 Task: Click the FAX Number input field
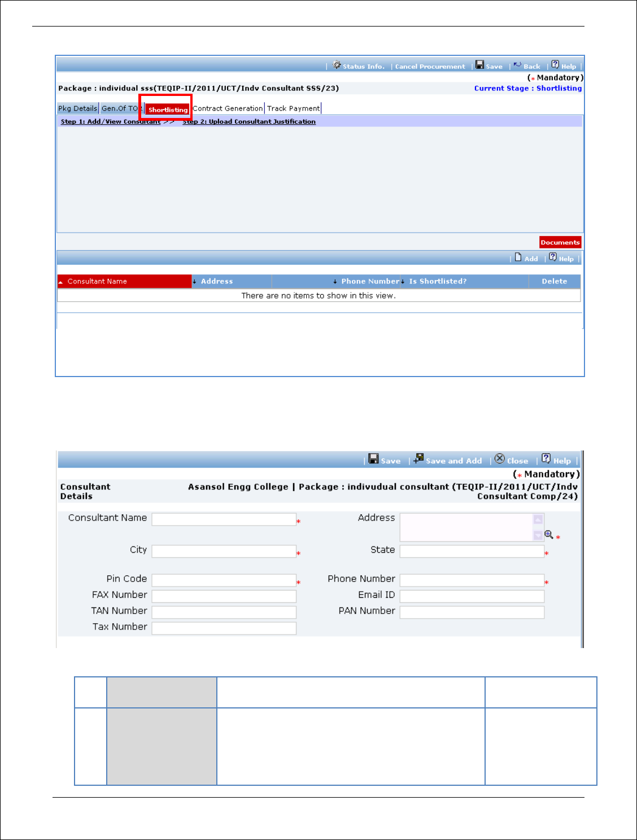(x=224, y=596)
